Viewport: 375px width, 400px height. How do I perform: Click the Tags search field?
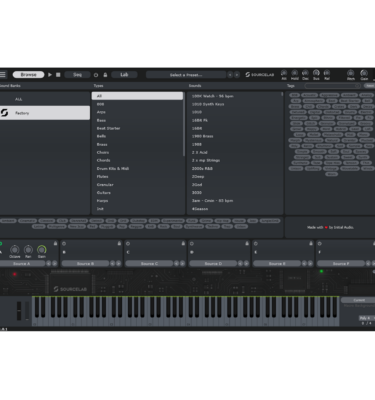click(332, 86)
